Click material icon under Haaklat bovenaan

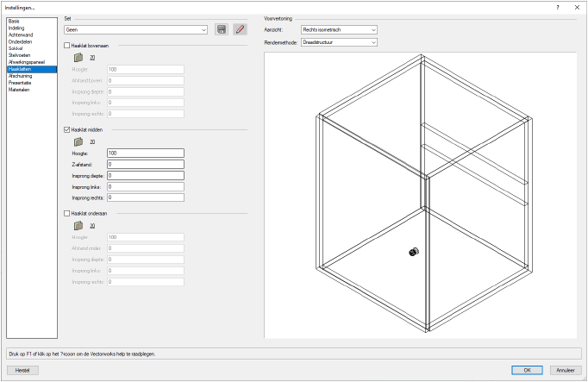78,58
